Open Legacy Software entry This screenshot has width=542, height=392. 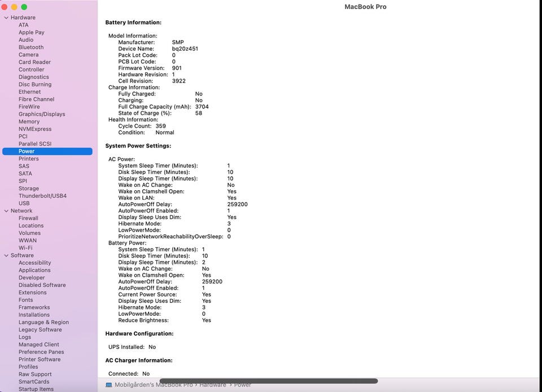coord(40,330)
